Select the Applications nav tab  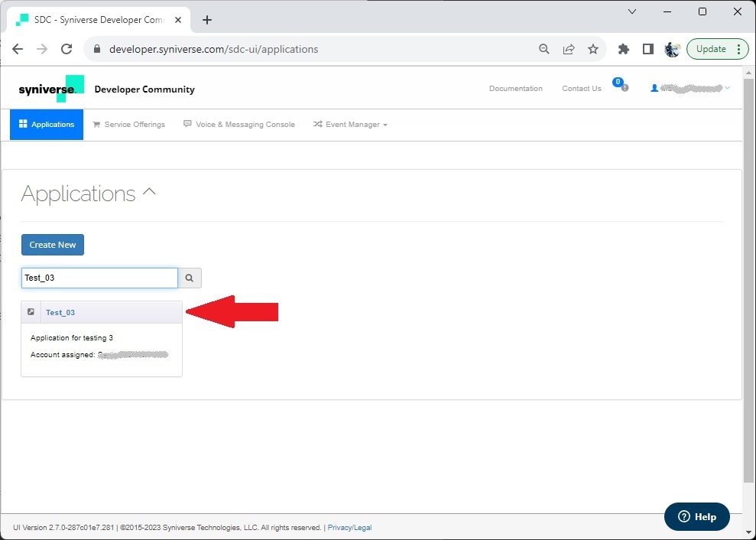pos(47,124)
